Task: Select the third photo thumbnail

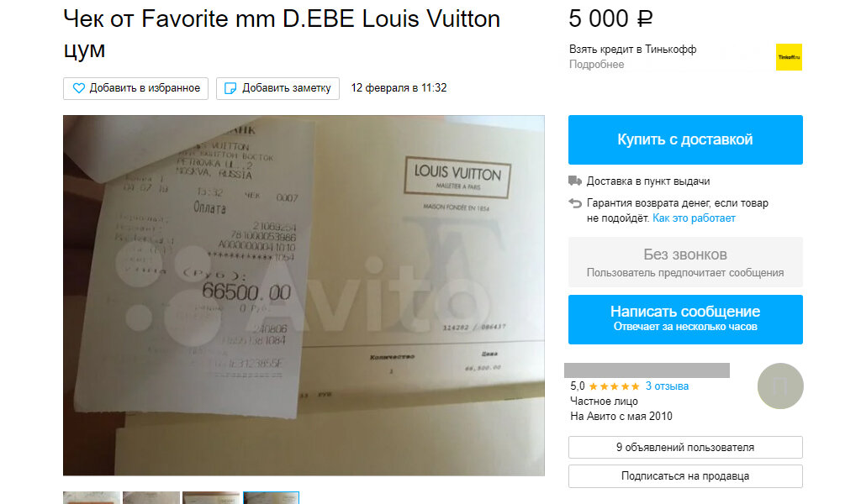Action: click(x=211, y=498)
